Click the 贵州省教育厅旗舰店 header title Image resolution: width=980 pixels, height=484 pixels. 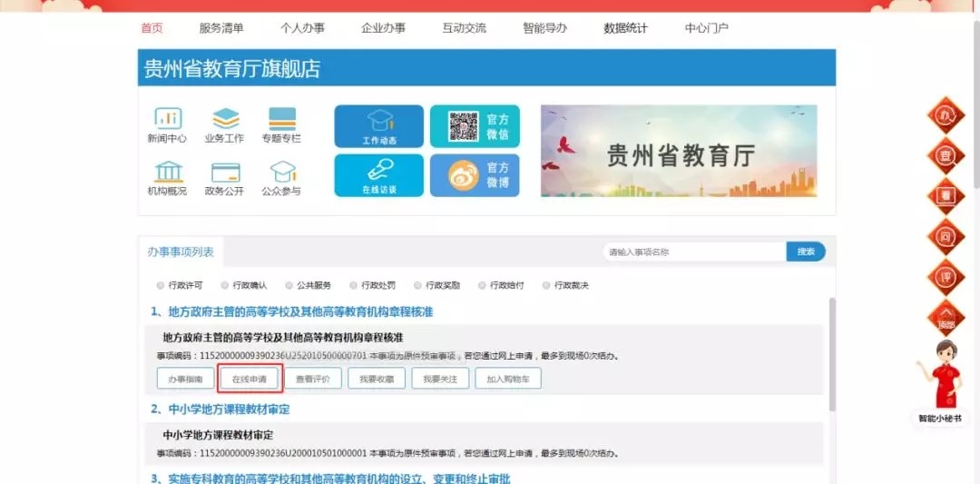pyautogui.click(x=232, y=68)
